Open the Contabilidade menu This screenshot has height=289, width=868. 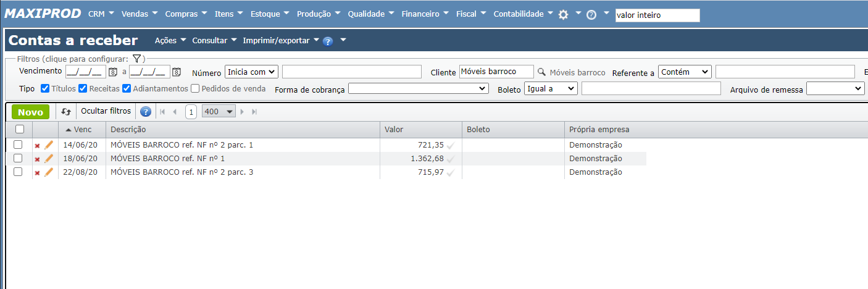coord(523,14)
